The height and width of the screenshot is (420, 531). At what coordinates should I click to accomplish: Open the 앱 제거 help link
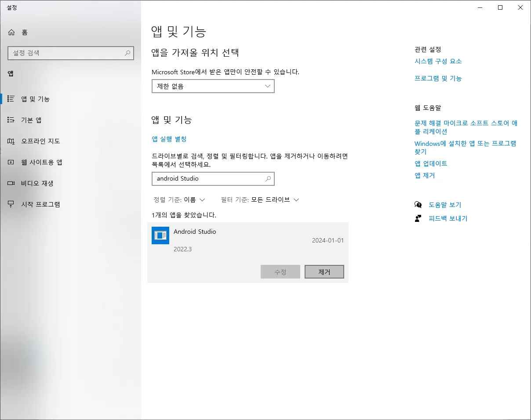coord(425,175)
